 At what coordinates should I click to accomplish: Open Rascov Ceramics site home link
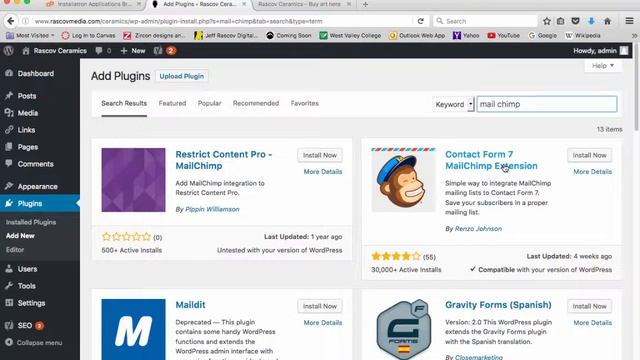pos(54,51)
